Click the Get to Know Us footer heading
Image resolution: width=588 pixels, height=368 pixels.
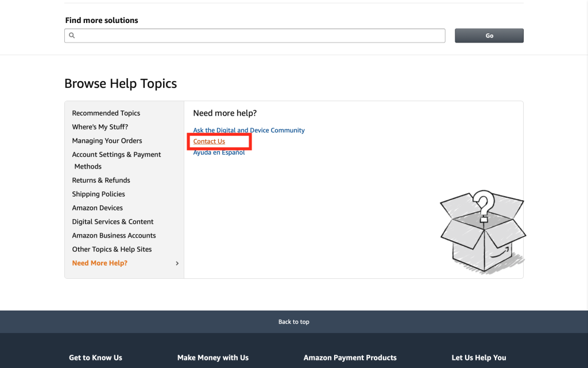pyautogui.click(x=96, y=358)
